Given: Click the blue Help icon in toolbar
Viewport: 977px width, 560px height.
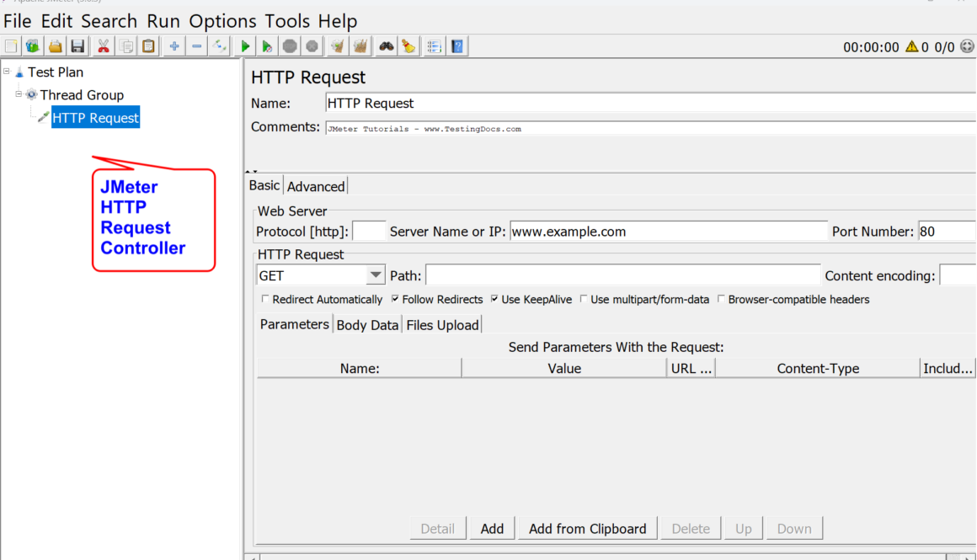Looking at the screenshot, I should coord(457,46).
